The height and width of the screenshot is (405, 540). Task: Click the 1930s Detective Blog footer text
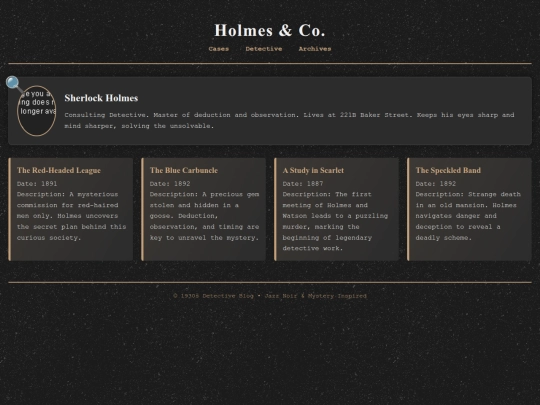[270, 296]
